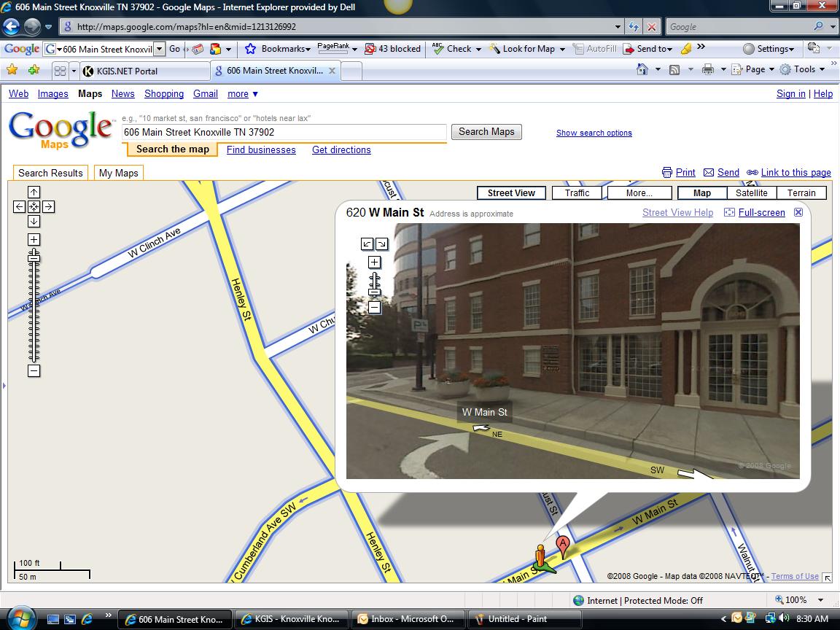Open the Send to dropdown
The width and height of the screenshot is (840, 630).
click(647, 49)
